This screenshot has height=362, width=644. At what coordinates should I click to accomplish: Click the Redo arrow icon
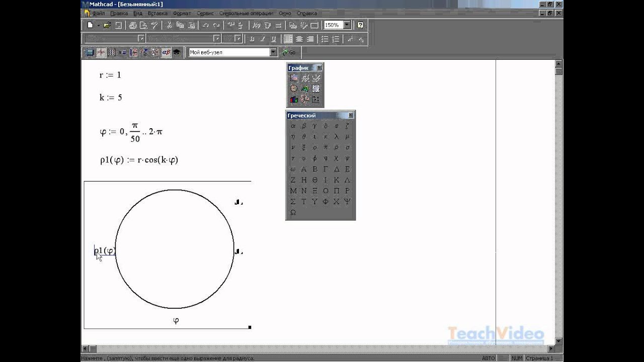(217, 25)
